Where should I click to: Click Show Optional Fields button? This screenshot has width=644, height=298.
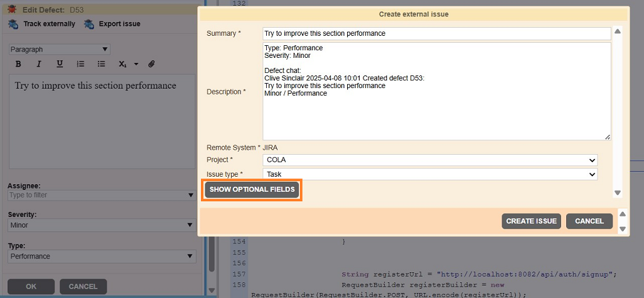click(x=252, y=190)
